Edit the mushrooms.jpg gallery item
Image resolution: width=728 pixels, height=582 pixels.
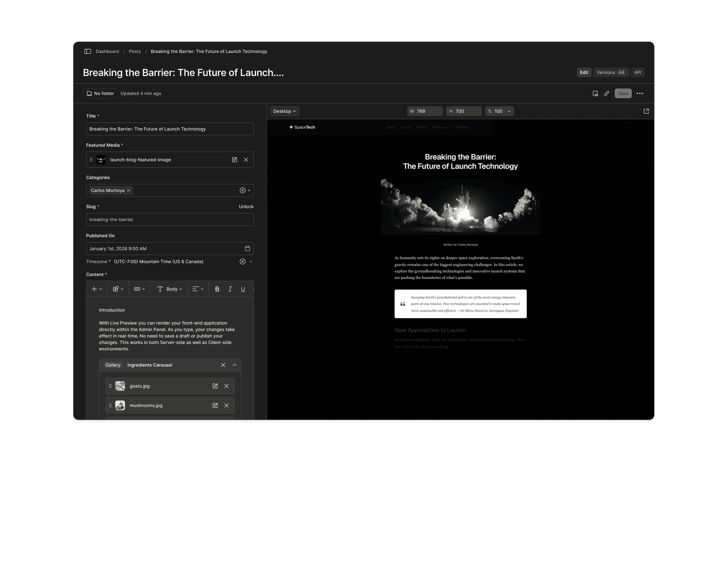click(x=215, y=405)
